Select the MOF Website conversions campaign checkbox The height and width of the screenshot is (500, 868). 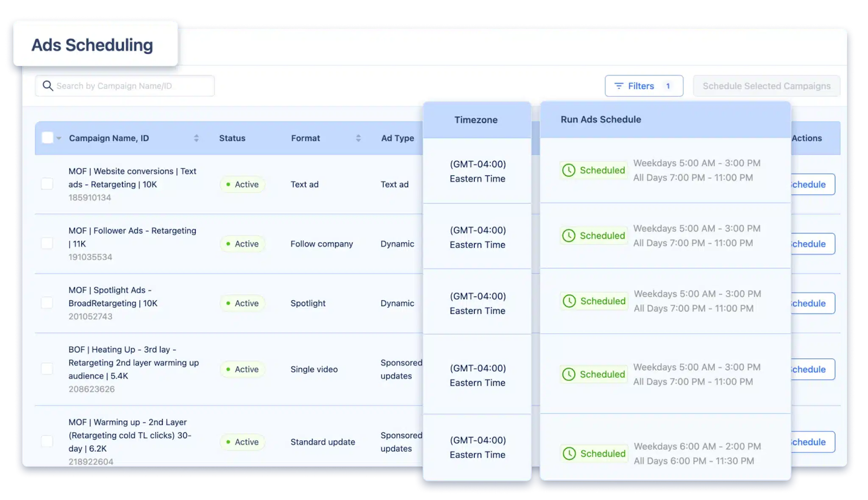(x=47, y=184)
